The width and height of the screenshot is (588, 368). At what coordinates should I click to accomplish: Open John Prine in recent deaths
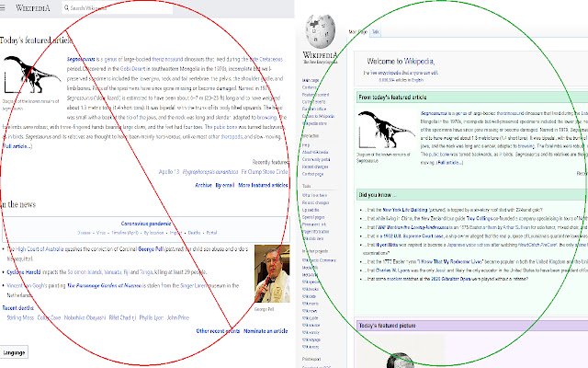tap(178, 317)
